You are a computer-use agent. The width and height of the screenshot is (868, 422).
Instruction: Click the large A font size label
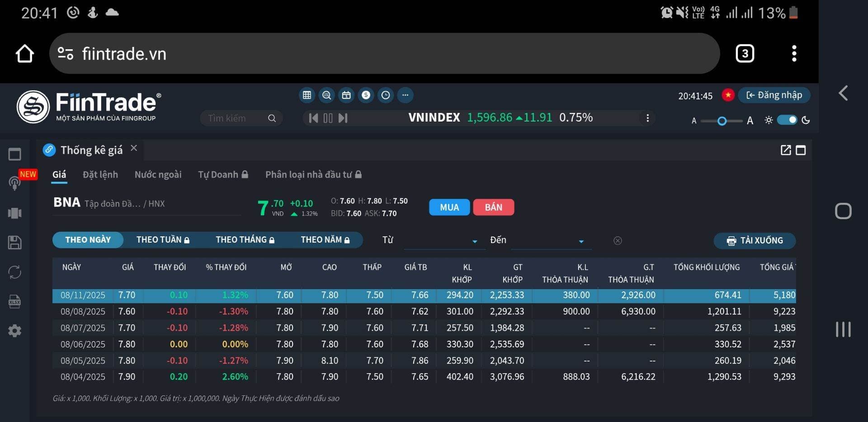point(750,121)
